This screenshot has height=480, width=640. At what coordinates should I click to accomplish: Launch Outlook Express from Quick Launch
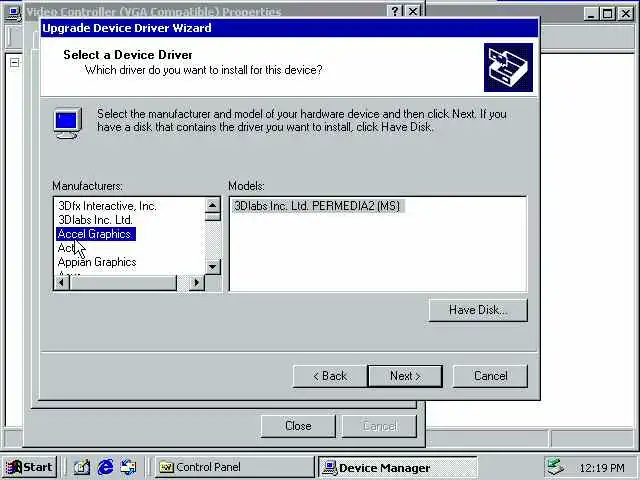(129, 467)
